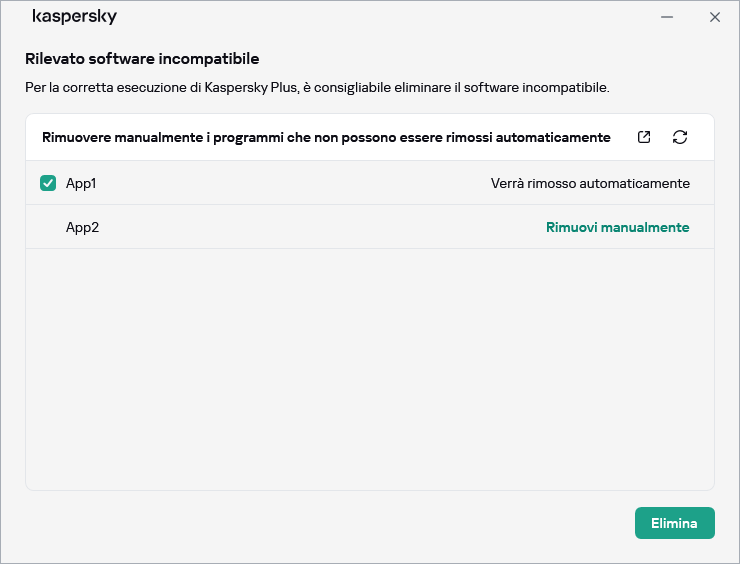This screenshot has height=564, width=740.
Task: Click the empty area below the App2 row
Action: point(370,370)
